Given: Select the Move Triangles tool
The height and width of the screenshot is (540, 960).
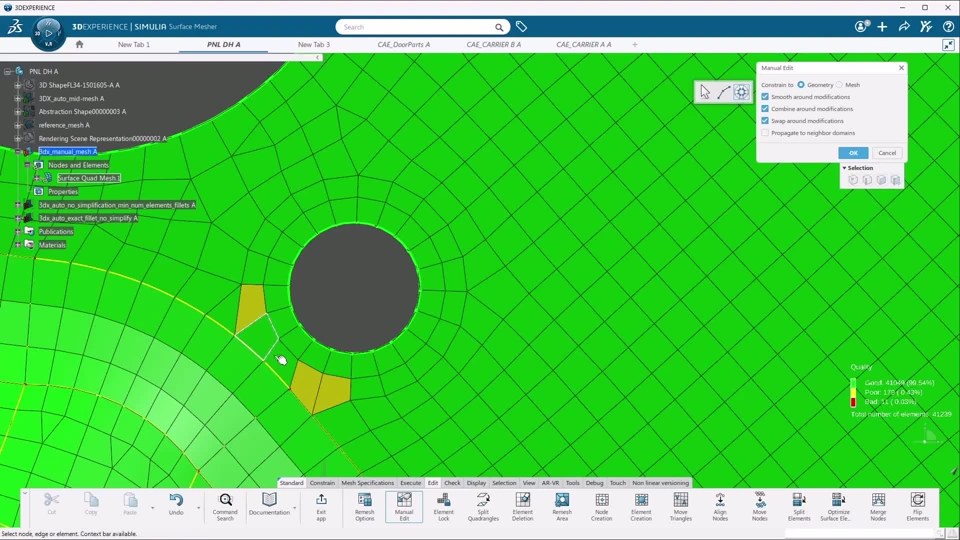Looking at the screenshot, I should coord(680,506).
